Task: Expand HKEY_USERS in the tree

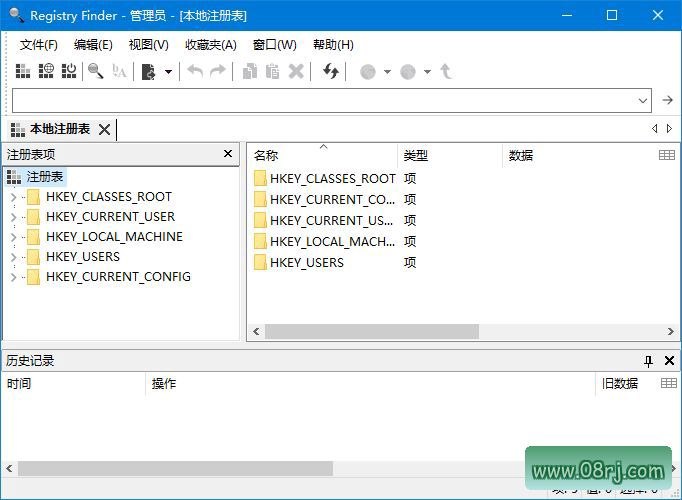Action: tap(13, 257)
